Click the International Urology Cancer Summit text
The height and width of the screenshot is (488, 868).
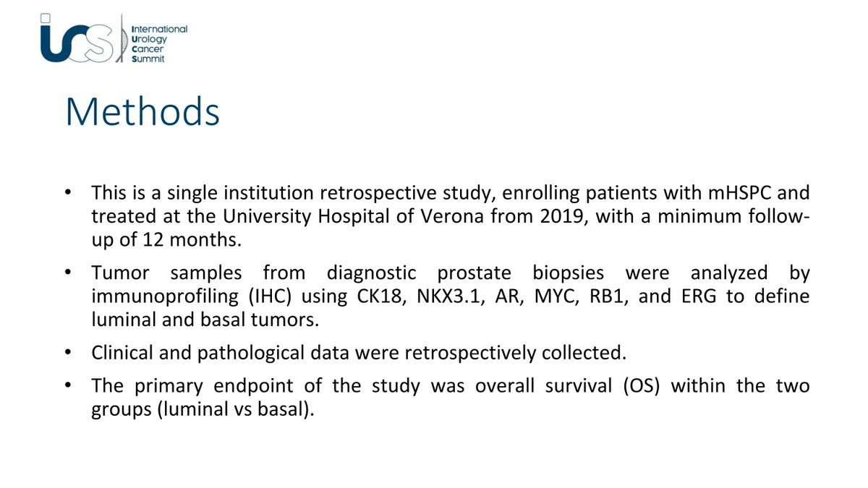pos(159,43)
